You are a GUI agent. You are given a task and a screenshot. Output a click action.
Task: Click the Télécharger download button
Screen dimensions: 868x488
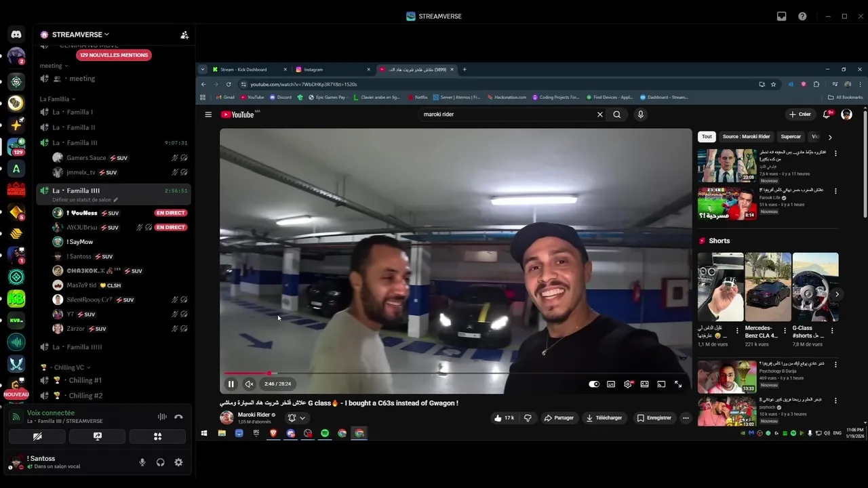click(x=604, y=418)
